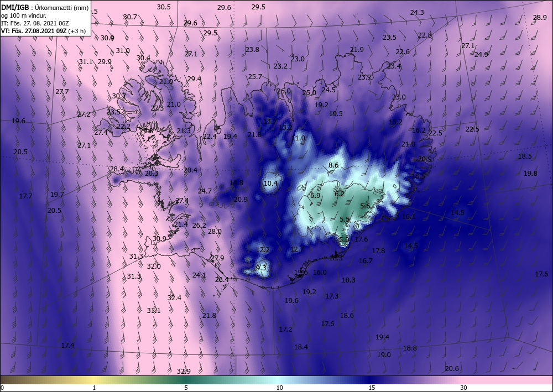
Task: Click the '10' label on the color scale
Action: (x=279, y=388)
